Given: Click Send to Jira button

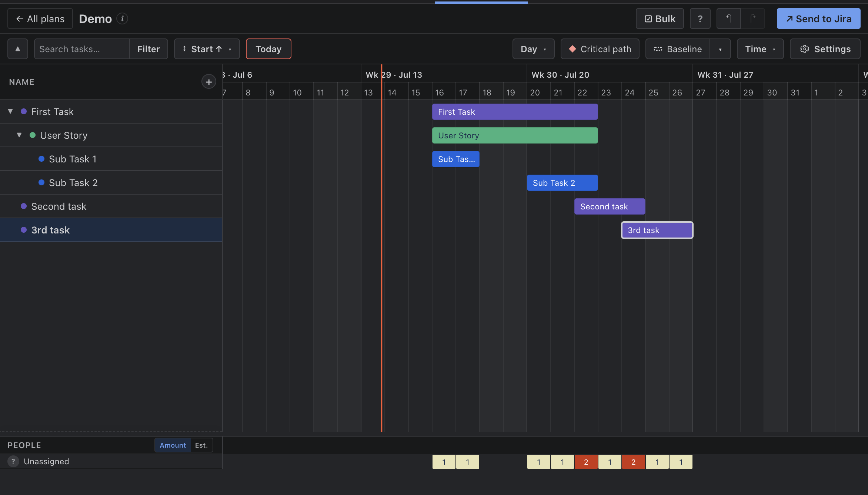Looking at the screenshot, I should 818,19.
